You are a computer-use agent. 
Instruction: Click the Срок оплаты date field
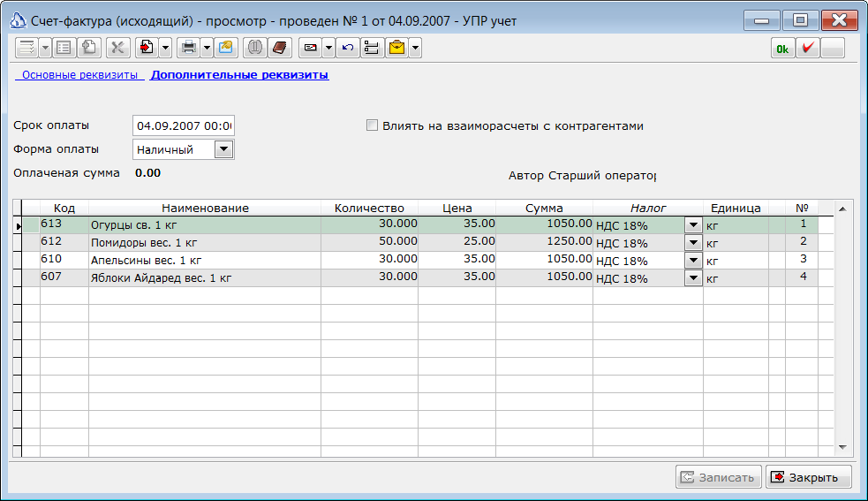[184, 125]
